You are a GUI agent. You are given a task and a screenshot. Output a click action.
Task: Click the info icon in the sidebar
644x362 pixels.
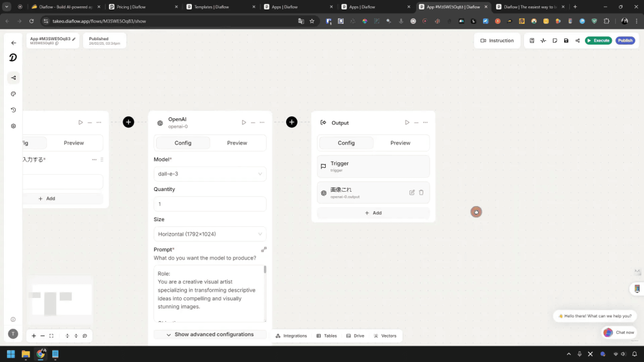click(x=13, y=319)
